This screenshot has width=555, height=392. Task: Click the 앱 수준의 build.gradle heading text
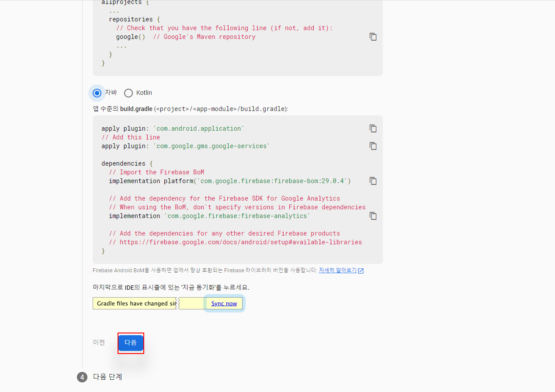[x=191, y=109]
